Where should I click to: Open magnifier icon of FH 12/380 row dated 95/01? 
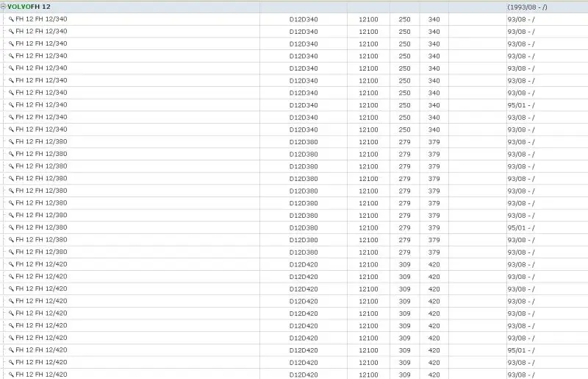point(11,227)
